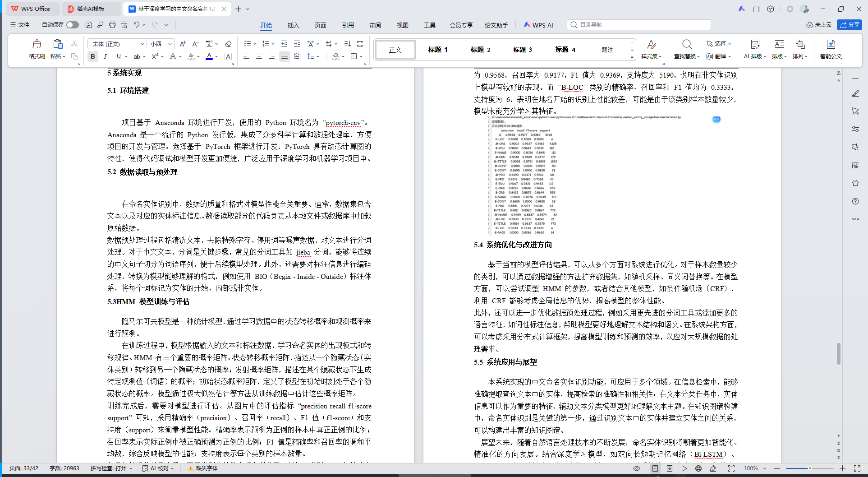Center align the paragraph
This screenshot has height=477, width=868.
(x=259, y=56)
